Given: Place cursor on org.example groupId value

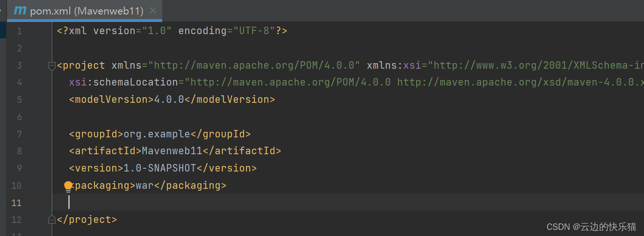Looking at the screenshot, I should [157, 134].
